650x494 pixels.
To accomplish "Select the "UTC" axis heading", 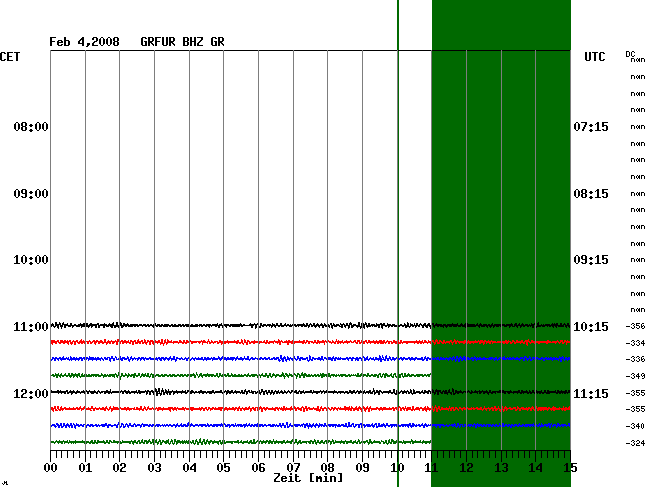I will (x=595, y=57).
